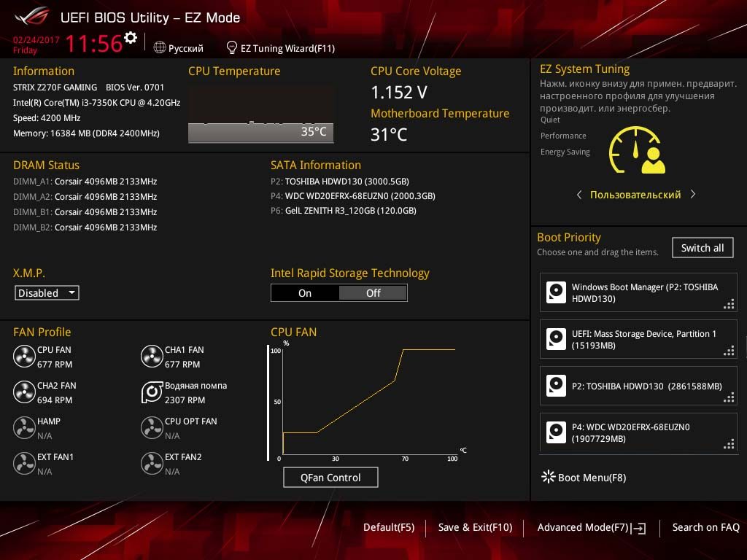Open Search on FAQ
The width and height of the screenshot is (747, 560).
coord(705,527)
